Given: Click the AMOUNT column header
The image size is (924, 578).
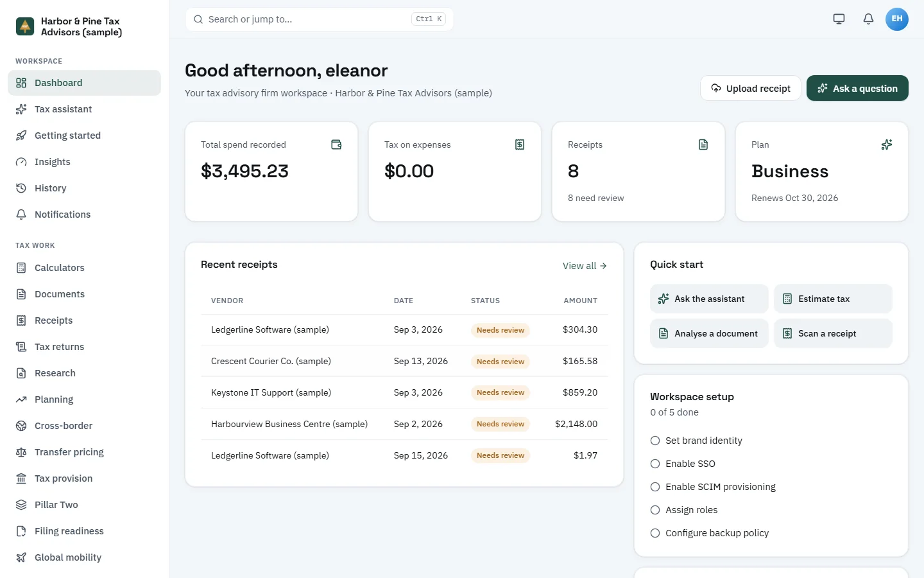Looking at the screenshot, I should 580,301.
